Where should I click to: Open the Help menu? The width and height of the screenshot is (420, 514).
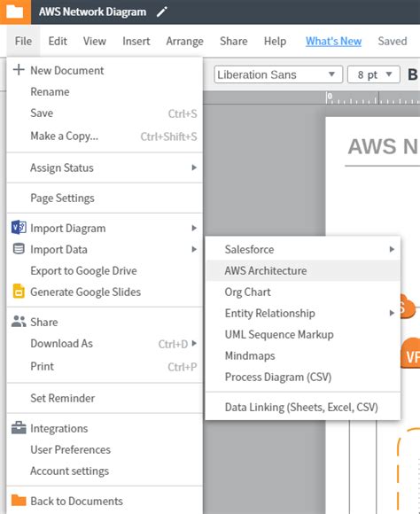pos(275,42)
